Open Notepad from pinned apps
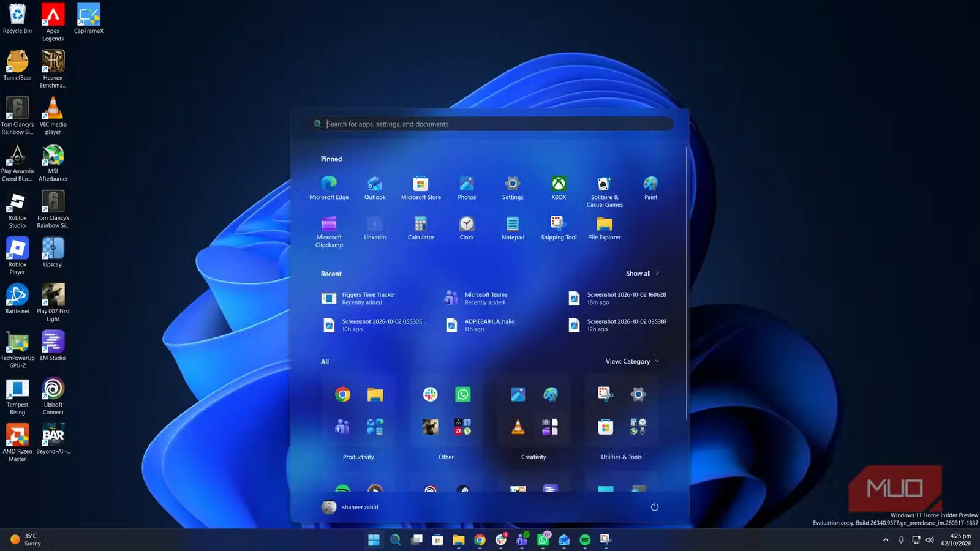Viewport: 980px width, 551px height. coord(513,228)
